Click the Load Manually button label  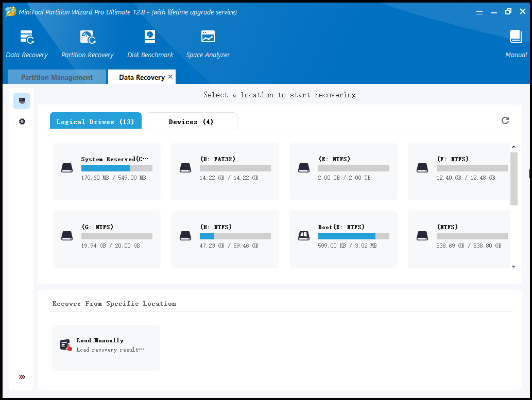(100, 340)
